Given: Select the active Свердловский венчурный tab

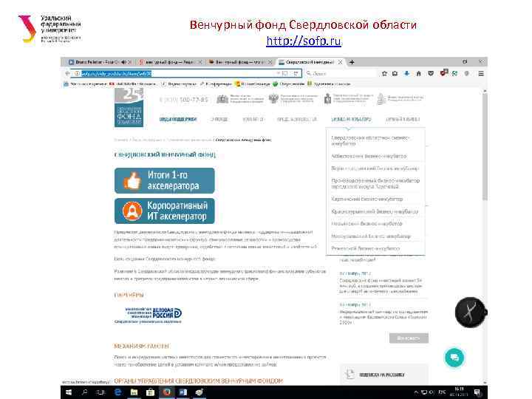Looking at the screenshot, I should pyautogui.click(x=310, y=62).
